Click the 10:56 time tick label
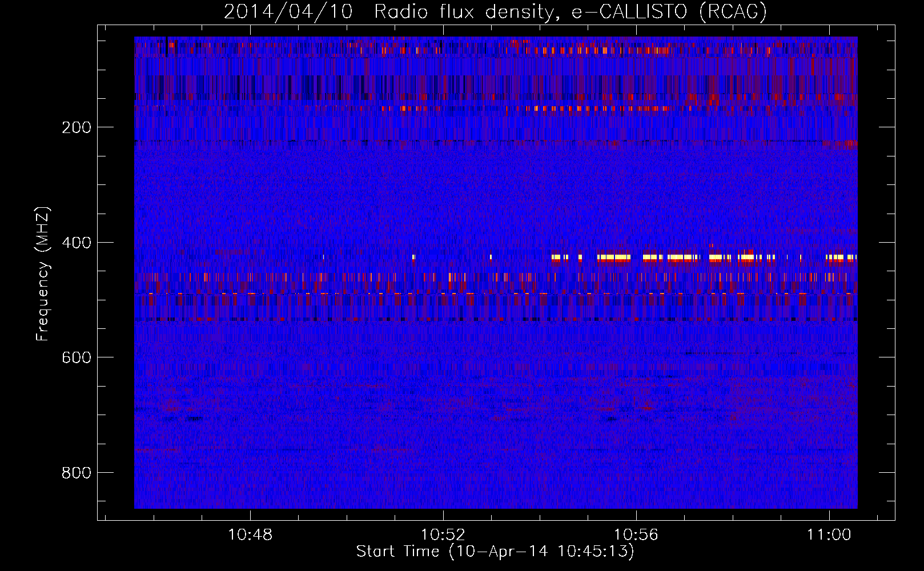Screen dimensions: 924x571 click(636, 535)
